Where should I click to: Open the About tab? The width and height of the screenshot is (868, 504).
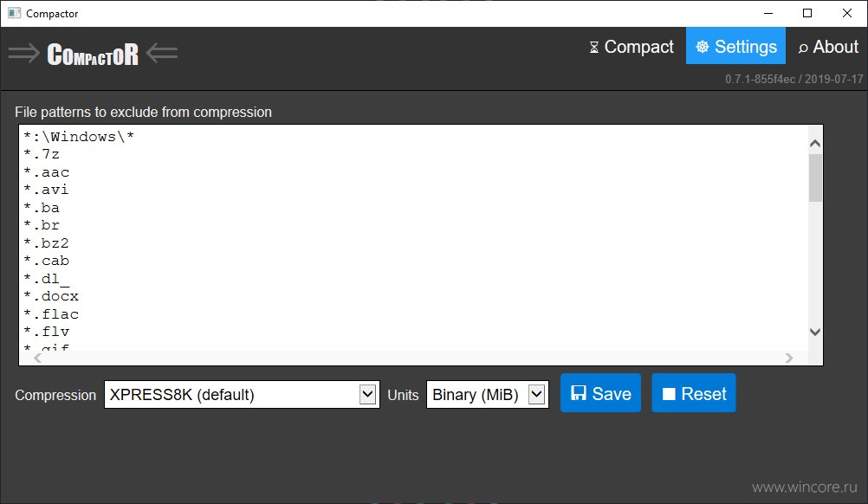828,47
